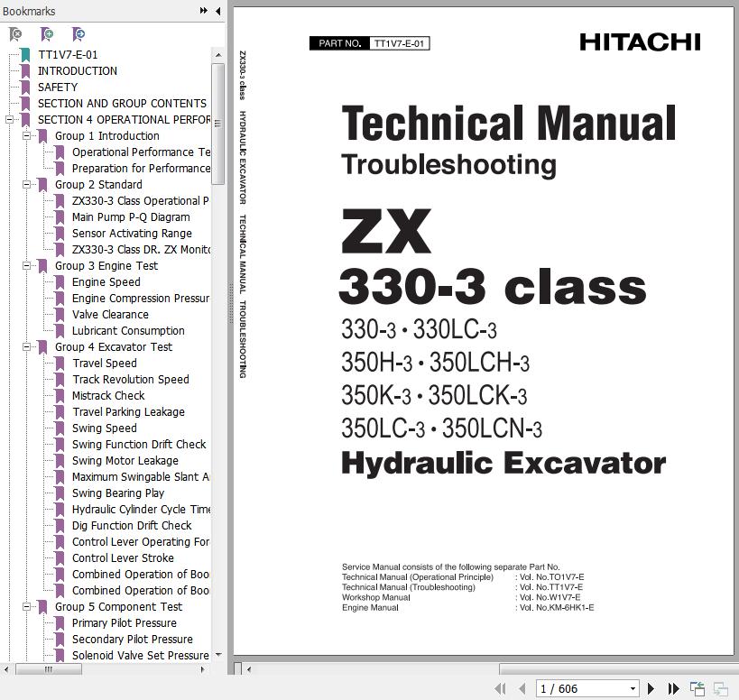Collapse SECTION 4 OPERATIONAL PERFORMANCE tree node

coord(9,120)
